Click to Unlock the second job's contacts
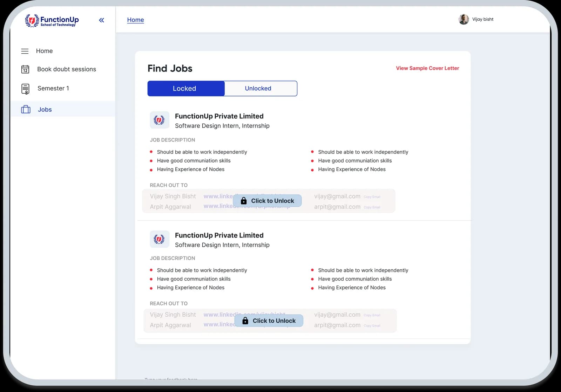The height and width of the screenshot is (392, 561). [x=269, y=321]
